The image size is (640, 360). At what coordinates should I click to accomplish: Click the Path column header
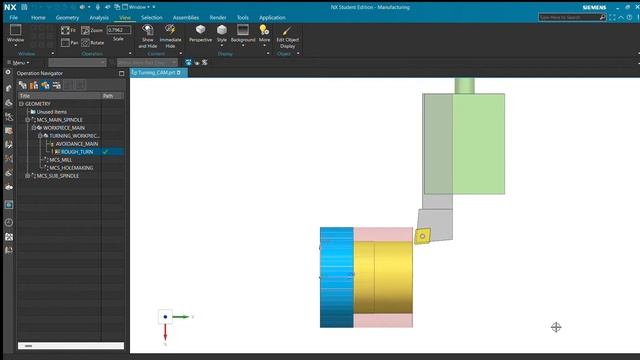click(112, 96)
